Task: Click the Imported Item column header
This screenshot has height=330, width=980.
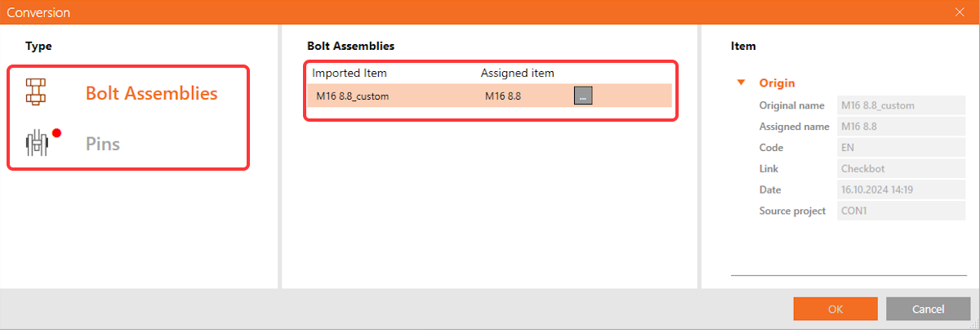Action: [350, 74]
